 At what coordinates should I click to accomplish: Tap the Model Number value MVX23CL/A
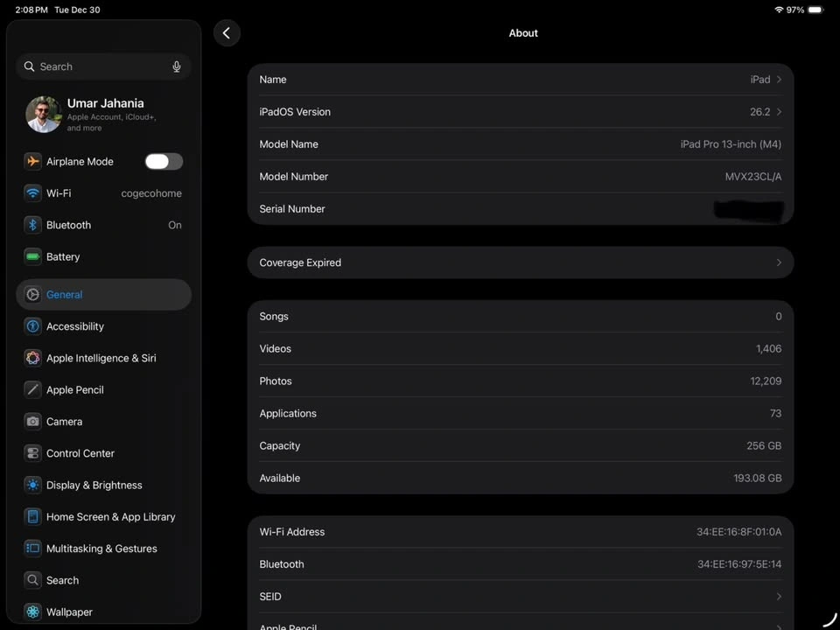(752, 177)
